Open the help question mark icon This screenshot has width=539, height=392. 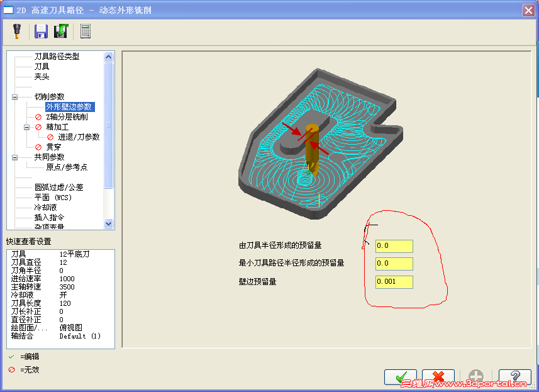point(514,376)
